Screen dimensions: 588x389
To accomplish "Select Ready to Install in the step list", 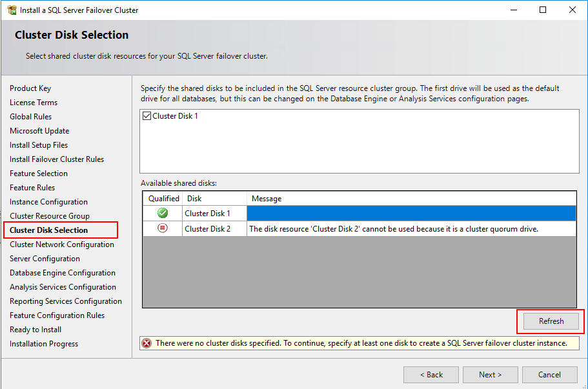I will point(35,330).
